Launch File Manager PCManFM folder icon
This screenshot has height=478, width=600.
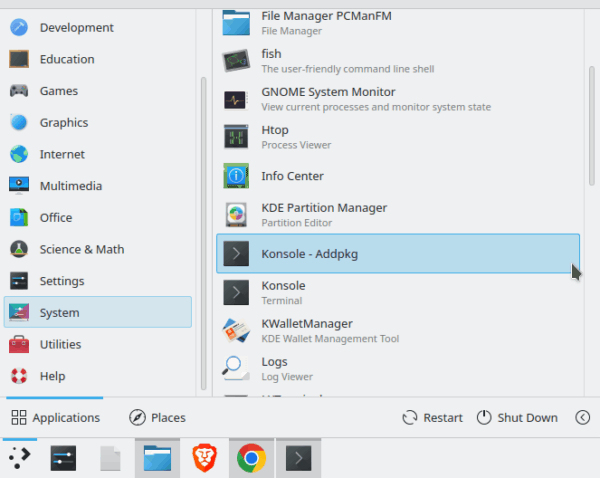[236, 23]
